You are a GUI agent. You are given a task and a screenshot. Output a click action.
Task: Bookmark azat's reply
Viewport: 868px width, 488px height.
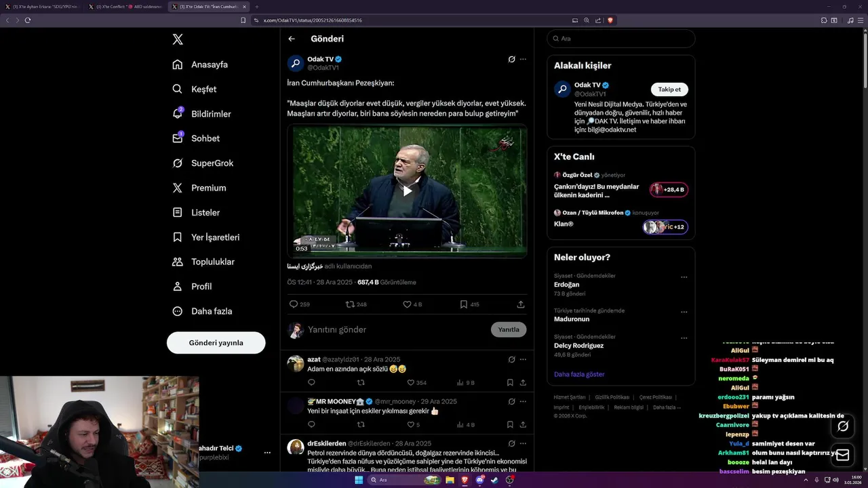point(510,383)
